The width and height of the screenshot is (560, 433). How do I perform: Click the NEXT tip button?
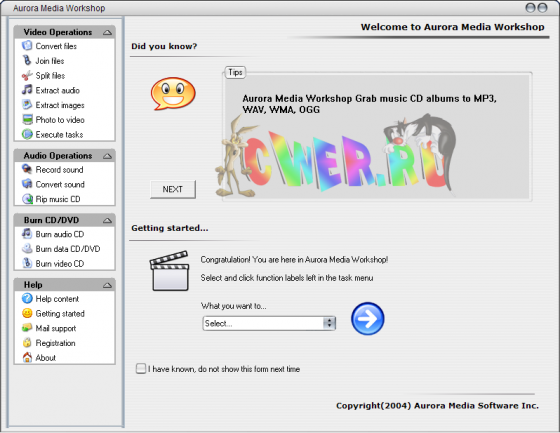pos(172,189)
